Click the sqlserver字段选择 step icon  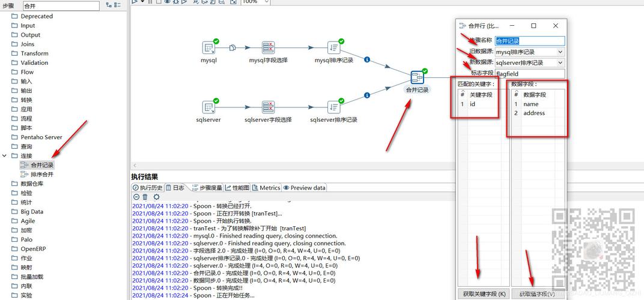click(268, 107)
